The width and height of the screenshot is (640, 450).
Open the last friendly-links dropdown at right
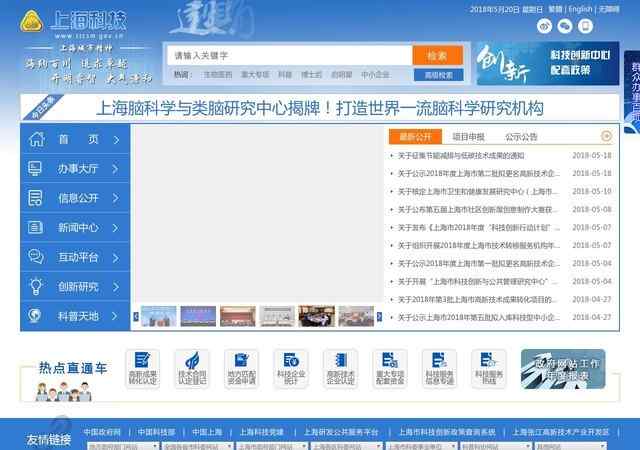click(571, 446)
